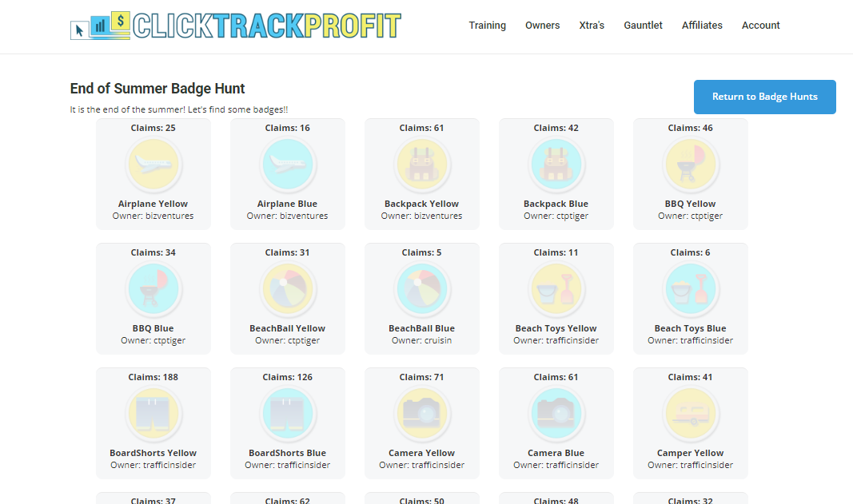Click owner text under Beach Toys Yellow
Screen dimensions: 853x504
click(556, 340)
